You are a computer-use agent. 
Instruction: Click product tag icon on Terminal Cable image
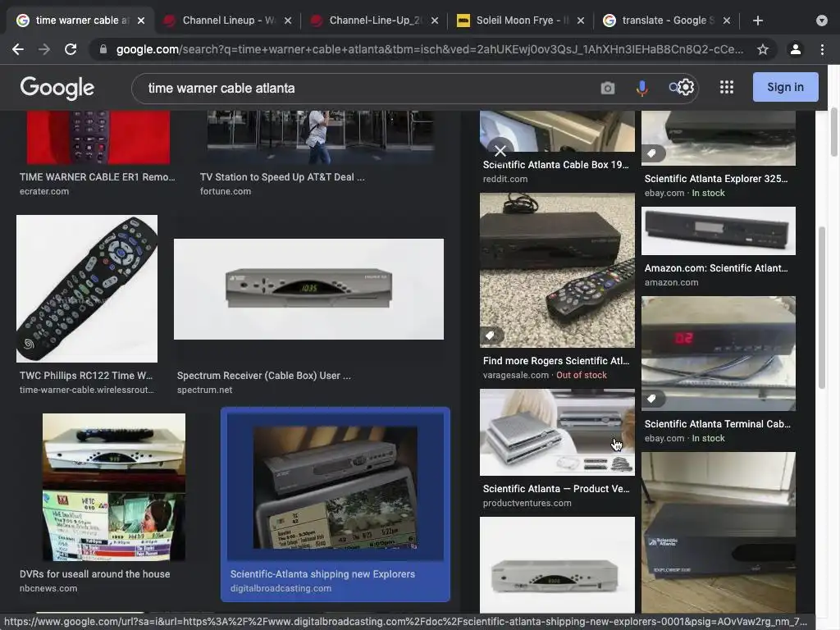[651, 399]
